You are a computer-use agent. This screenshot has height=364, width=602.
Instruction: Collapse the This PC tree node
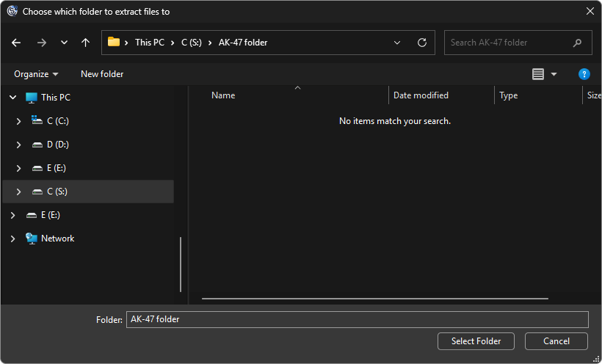coord(12,98)
